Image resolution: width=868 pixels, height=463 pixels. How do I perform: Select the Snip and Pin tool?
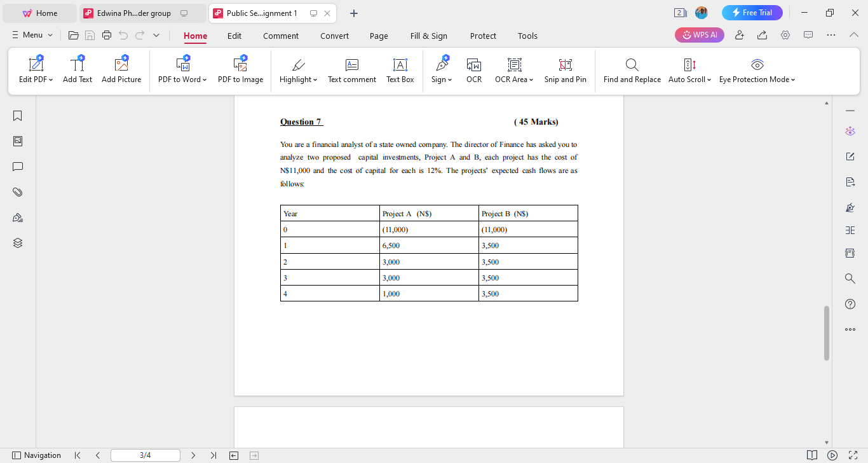click(x=565, y=70)
